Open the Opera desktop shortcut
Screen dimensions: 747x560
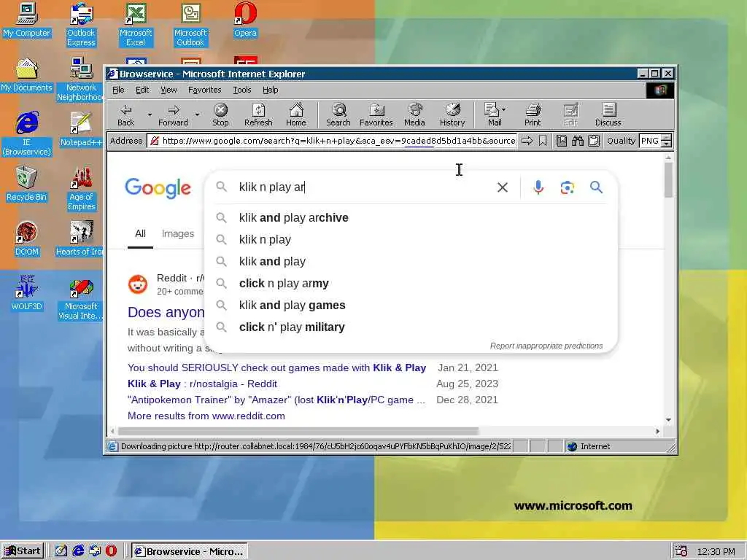(x=245, y=20)
